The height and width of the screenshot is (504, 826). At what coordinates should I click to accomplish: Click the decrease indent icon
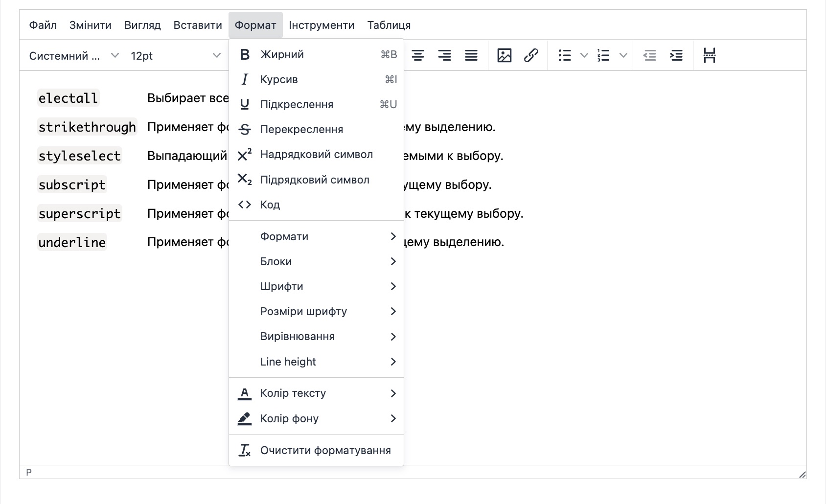coord(649,56)
